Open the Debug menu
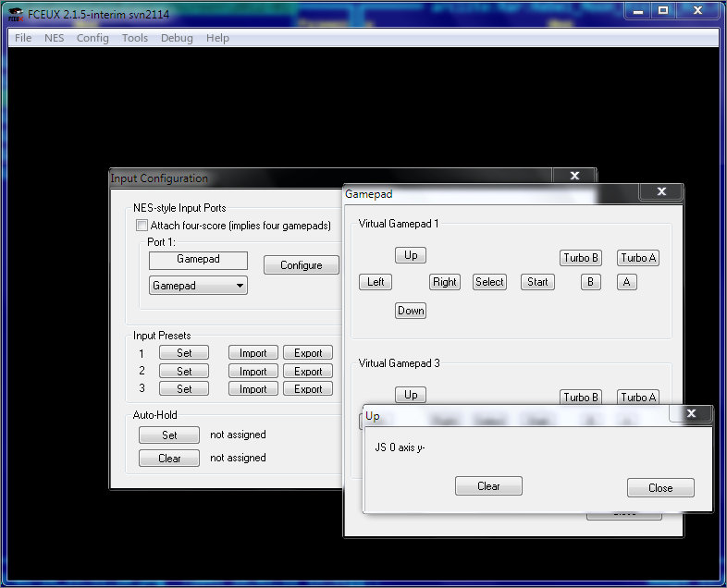This screenshot has width=727, height=588. [177, 38]
